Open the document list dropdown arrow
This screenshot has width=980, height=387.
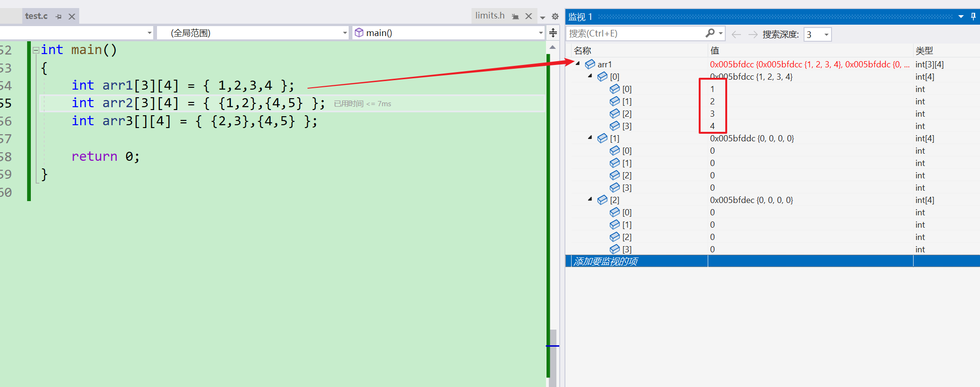(543, 17)
